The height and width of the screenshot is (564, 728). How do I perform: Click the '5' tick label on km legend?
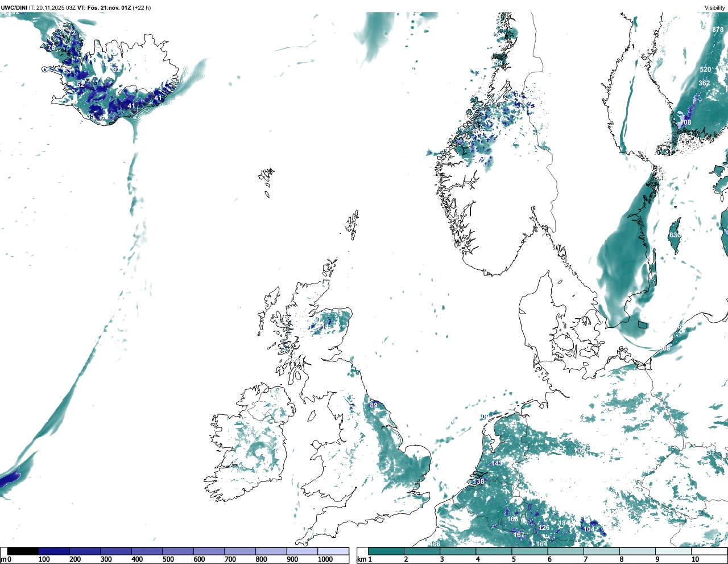(x=514, y=559)
